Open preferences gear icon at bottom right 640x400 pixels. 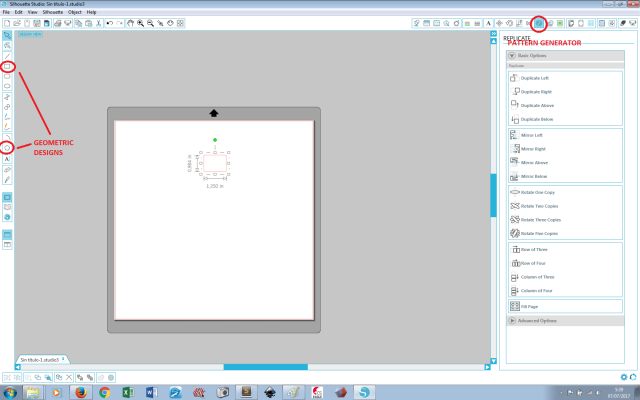[x=623, y=377]
